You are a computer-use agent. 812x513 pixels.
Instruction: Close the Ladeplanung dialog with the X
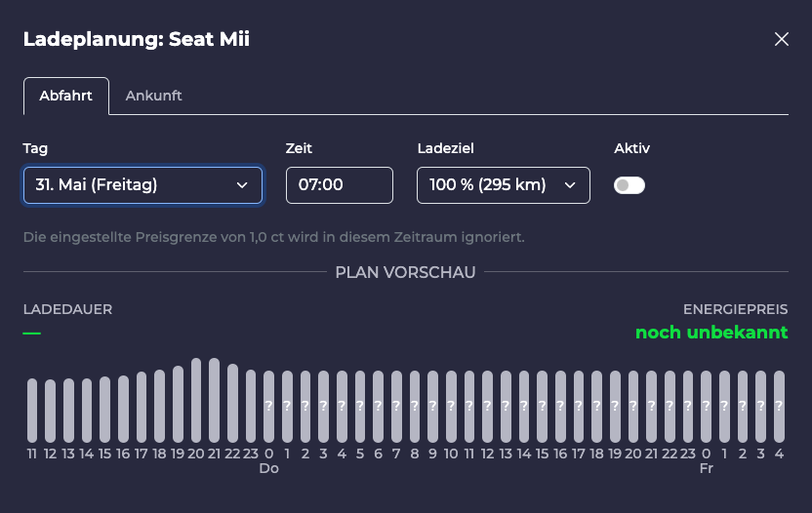tap(782, 39)
